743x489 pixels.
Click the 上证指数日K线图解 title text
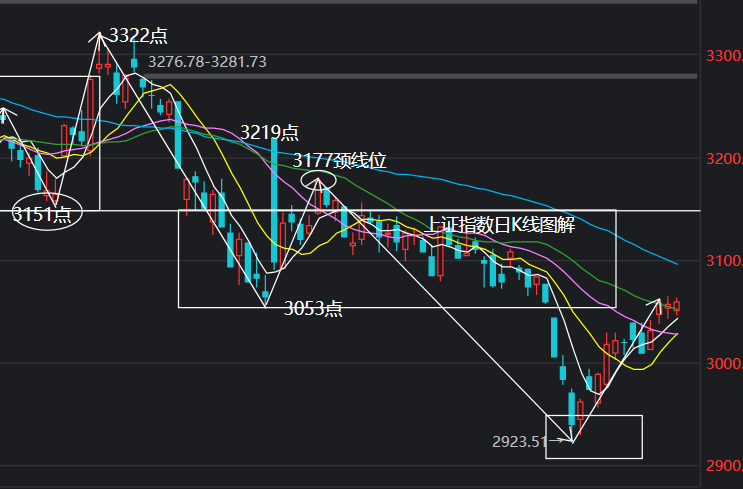(502, 225)
